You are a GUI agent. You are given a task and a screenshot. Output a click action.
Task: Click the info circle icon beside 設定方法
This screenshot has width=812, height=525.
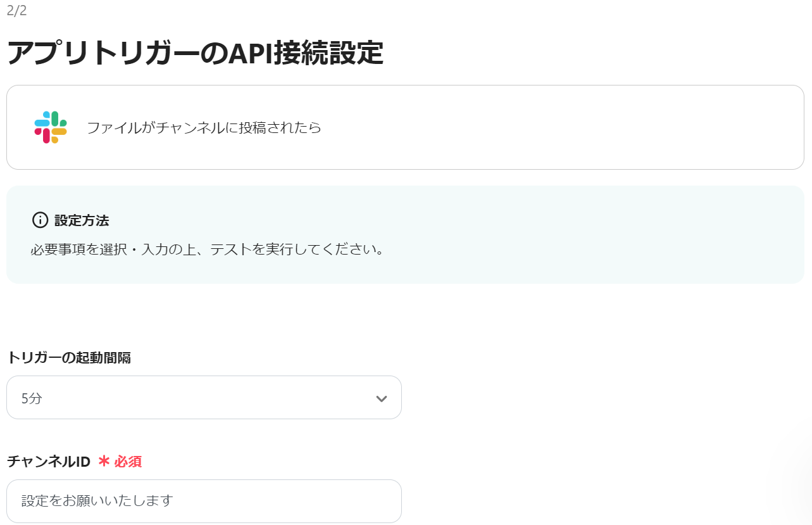[x=40, y=220]
